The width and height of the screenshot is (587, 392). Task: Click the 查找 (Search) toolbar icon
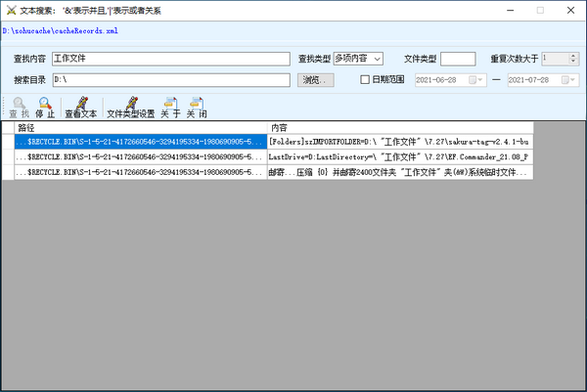[19, 107]
